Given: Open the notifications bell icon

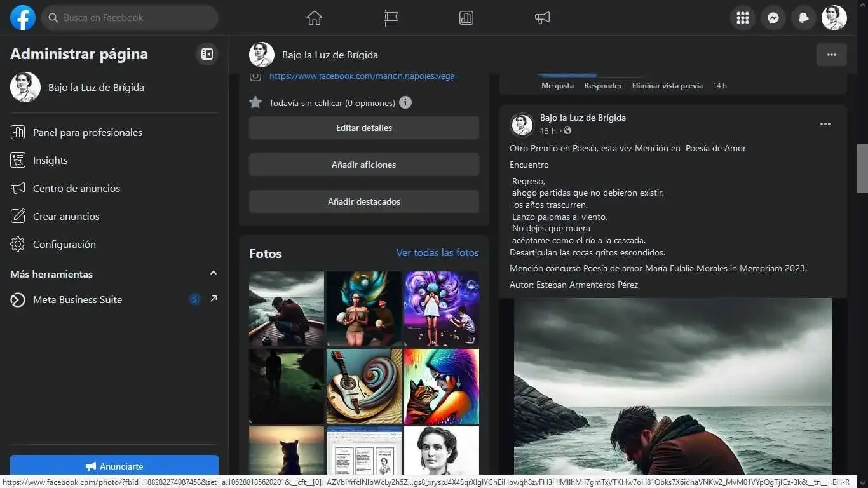Looking at the screenshot, I should [804, 18].
